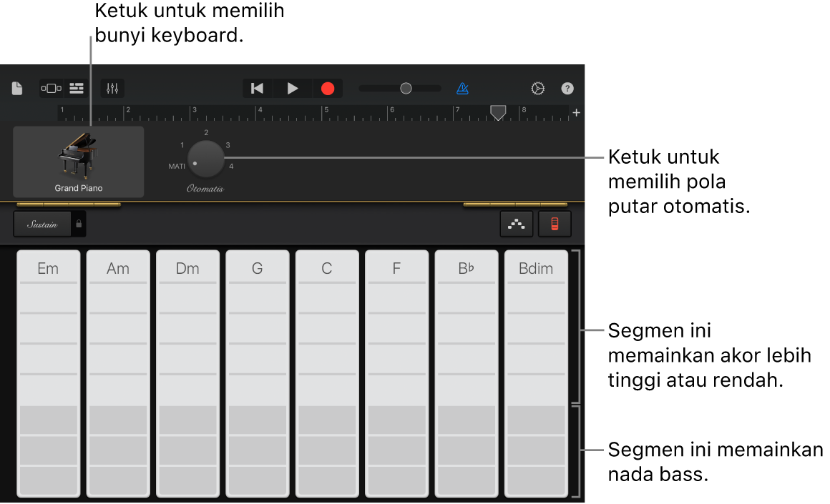The width and height of the screenshot is (830, 504).
Task: Start recording with the record button
Action: pos(328,88)
